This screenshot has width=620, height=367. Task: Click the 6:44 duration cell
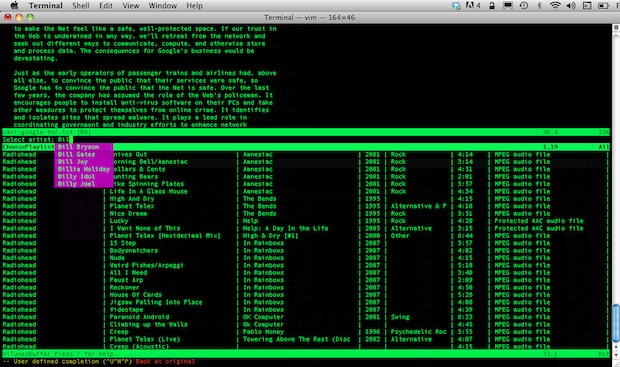coord(465,236)
